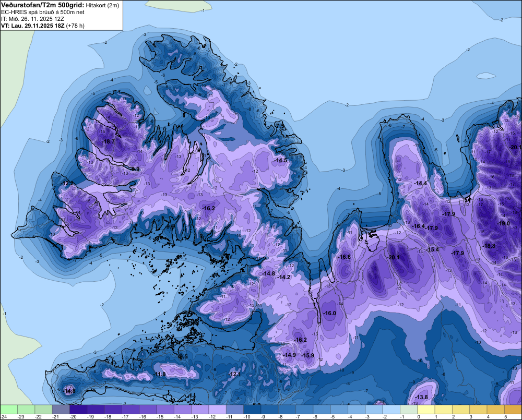
Task: Click the -14.2 temperature label
Action: click(284, 277)
